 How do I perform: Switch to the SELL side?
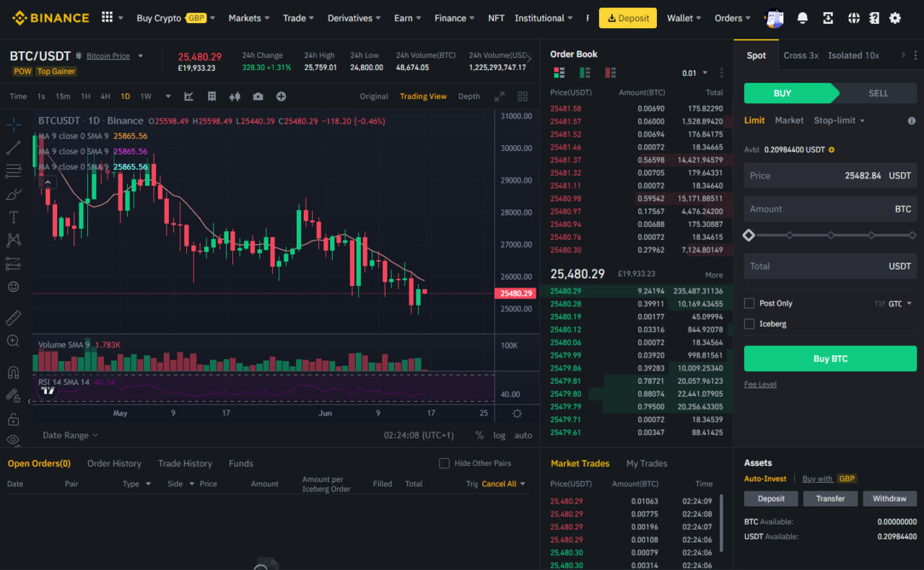(x=878, y=93)
